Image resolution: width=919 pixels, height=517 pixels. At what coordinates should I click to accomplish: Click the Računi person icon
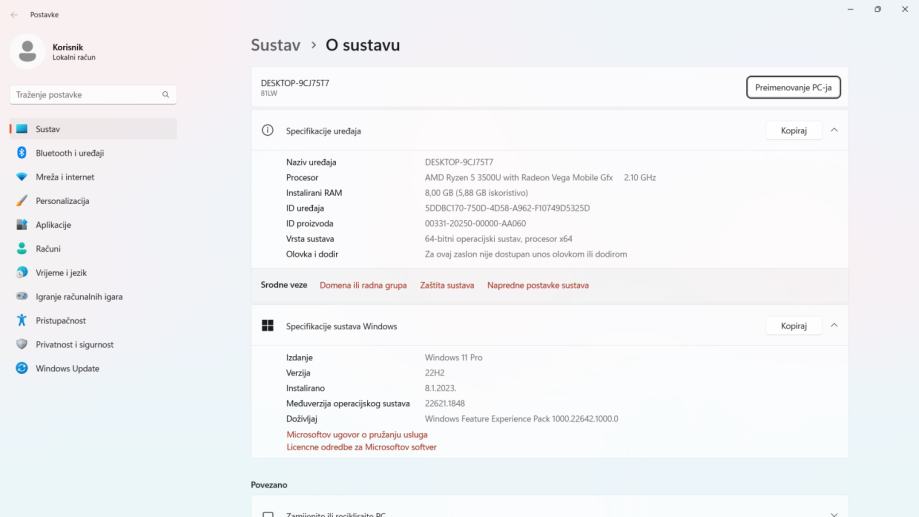tap(22, 249)
